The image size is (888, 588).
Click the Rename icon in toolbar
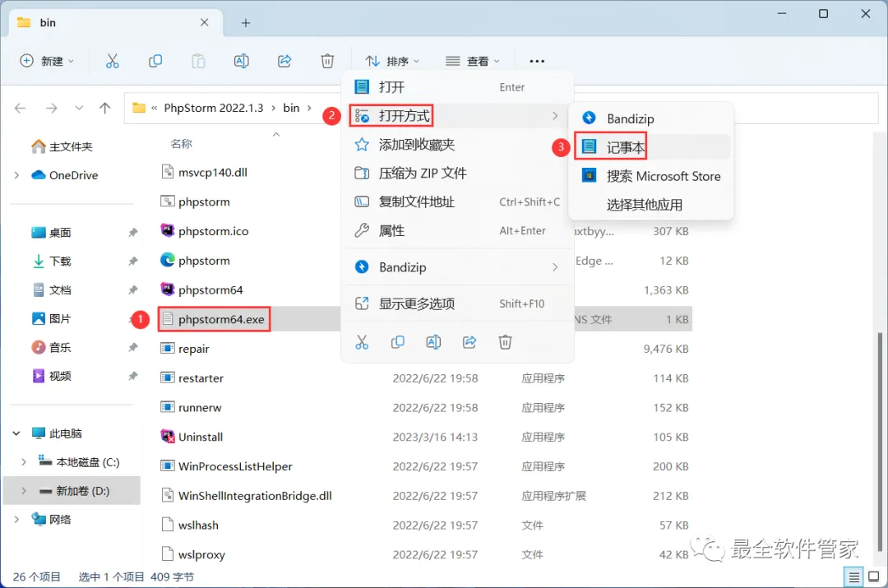click(x=241, y=61)
